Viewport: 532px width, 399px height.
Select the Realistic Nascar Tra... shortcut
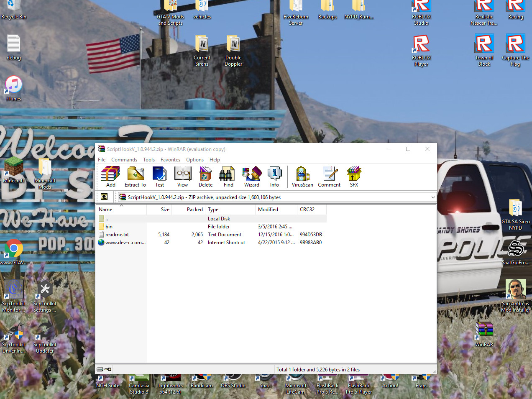pos(484,13)
